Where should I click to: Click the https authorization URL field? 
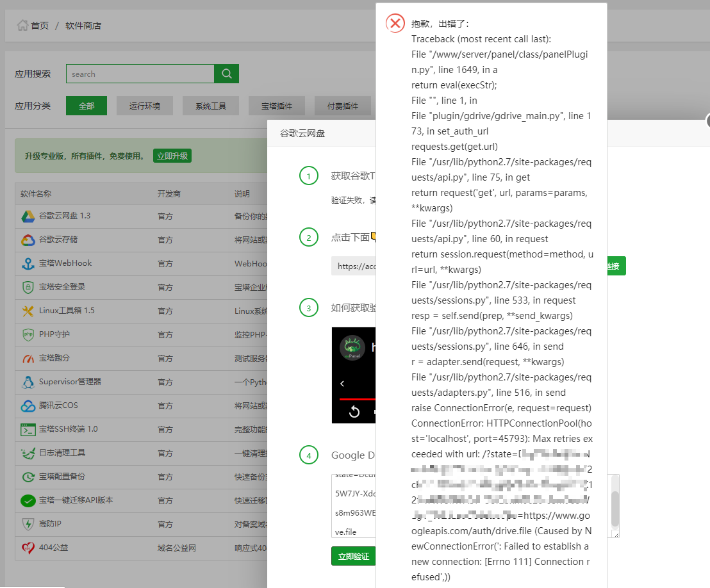(x=354, y=266)
